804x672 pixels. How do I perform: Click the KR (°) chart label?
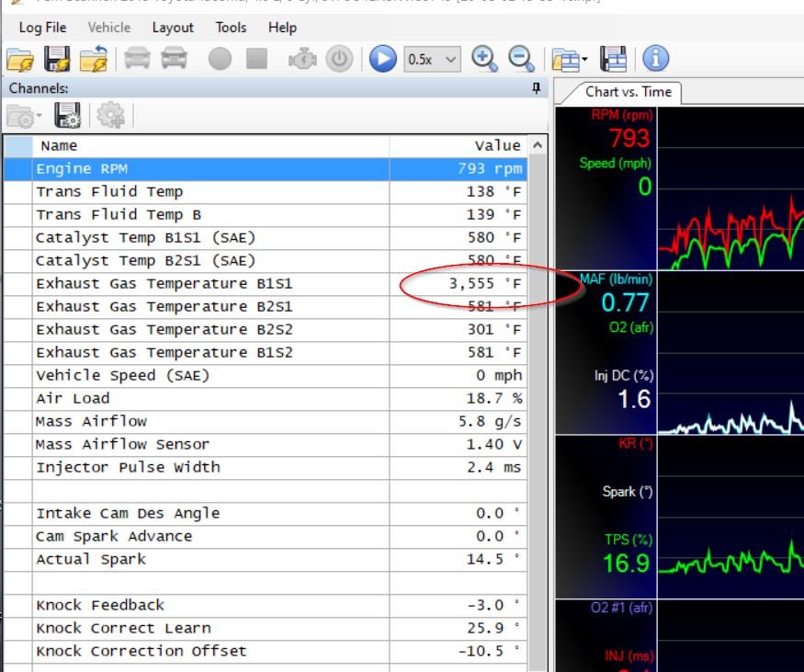pyautogui.click(x=635, y=444)
